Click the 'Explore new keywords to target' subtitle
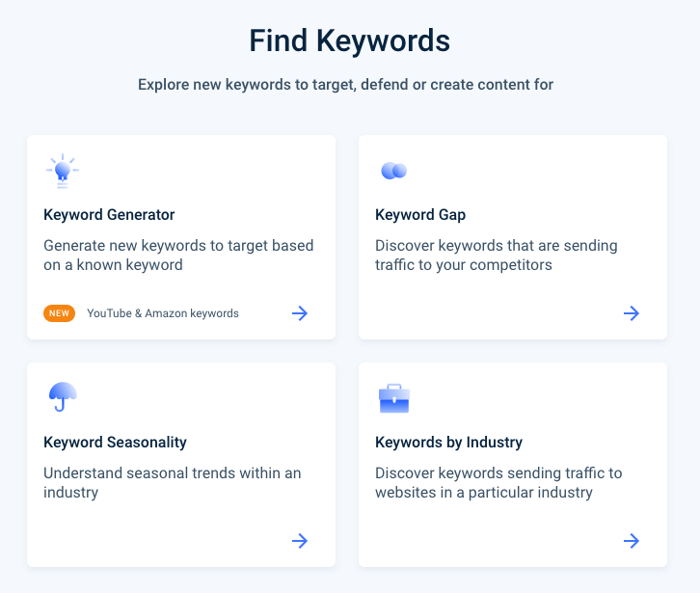 [345, 85]
